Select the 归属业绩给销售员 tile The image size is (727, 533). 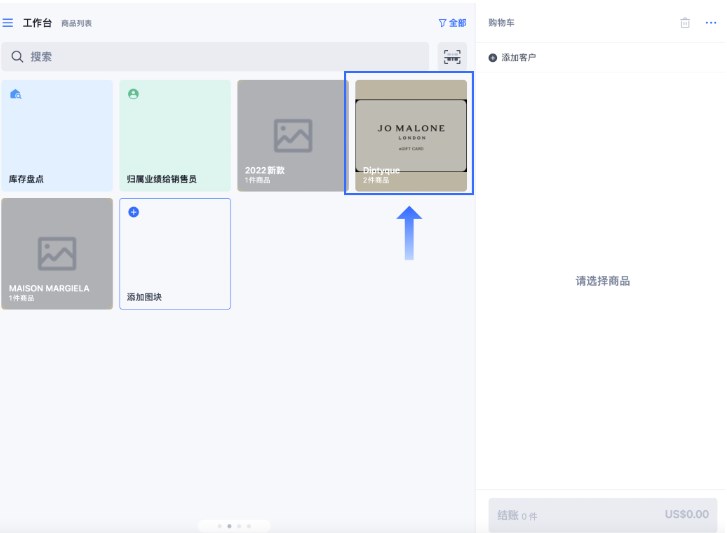tap(175, 136)
